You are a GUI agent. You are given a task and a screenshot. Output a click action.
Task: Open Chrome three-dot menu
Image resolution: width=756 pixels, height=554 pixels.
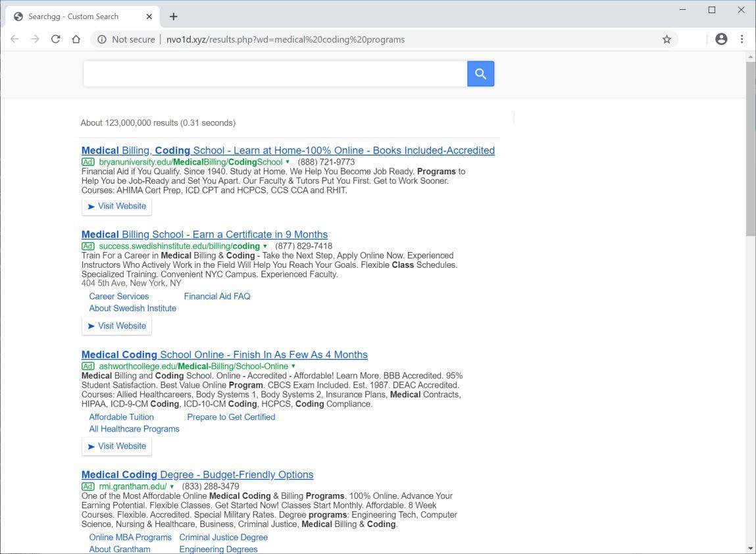click(742, 39)
